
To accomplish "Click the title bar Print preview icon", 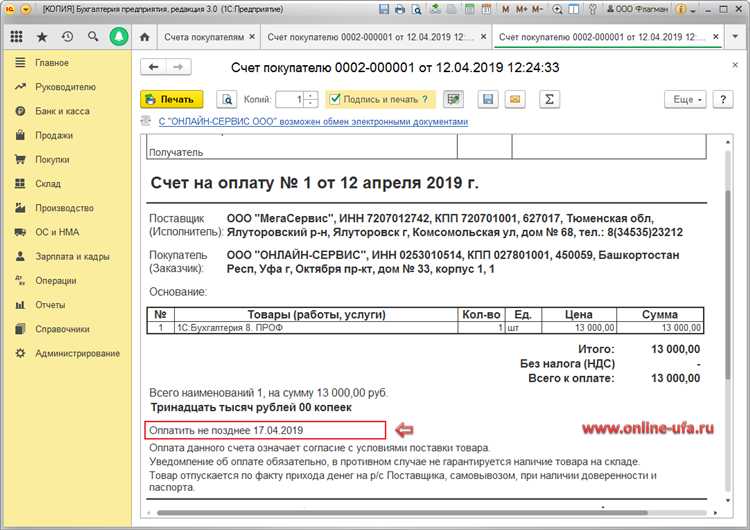I will coord(417,9).
